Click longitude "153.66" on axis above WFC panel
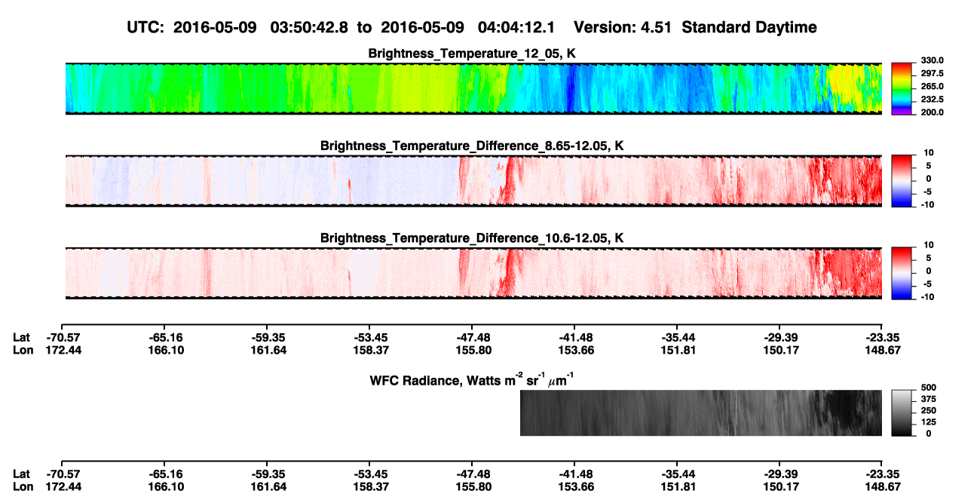The height and width of the screenshot is (503, 980). [575, 350]
